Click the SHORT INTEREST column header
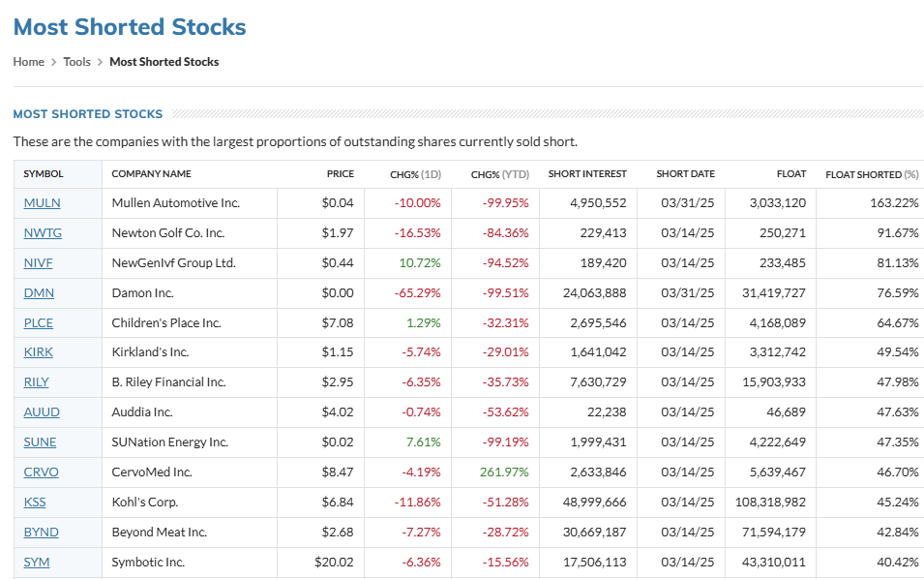 (587, 174)
